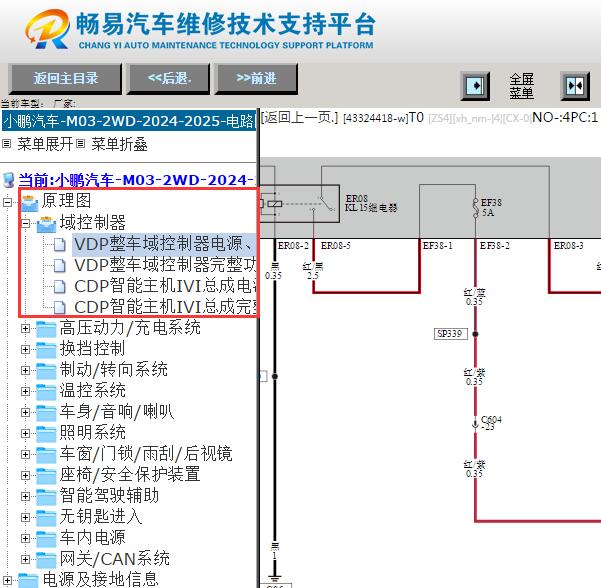This screenshot has height=588, width=601.
Task: Click the 智能驾驶辅助 folder icon
Action: click(x=46, y=497)
